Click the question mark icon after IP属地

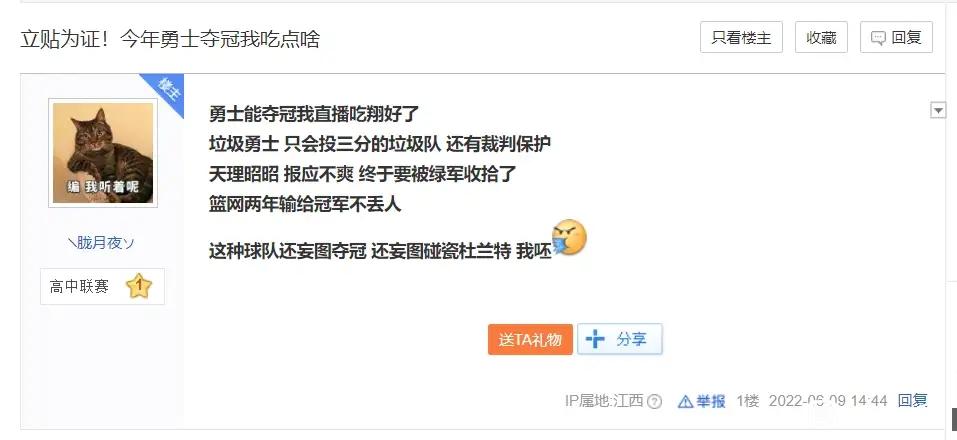click(x=654, y=402)
